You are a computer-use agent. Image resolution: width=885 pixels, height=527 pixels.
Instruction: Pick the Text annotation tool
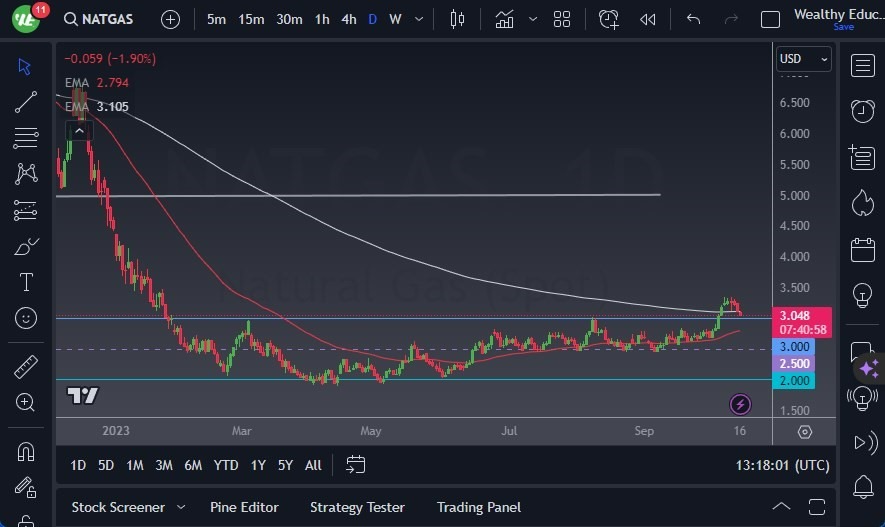coord(26,282)
